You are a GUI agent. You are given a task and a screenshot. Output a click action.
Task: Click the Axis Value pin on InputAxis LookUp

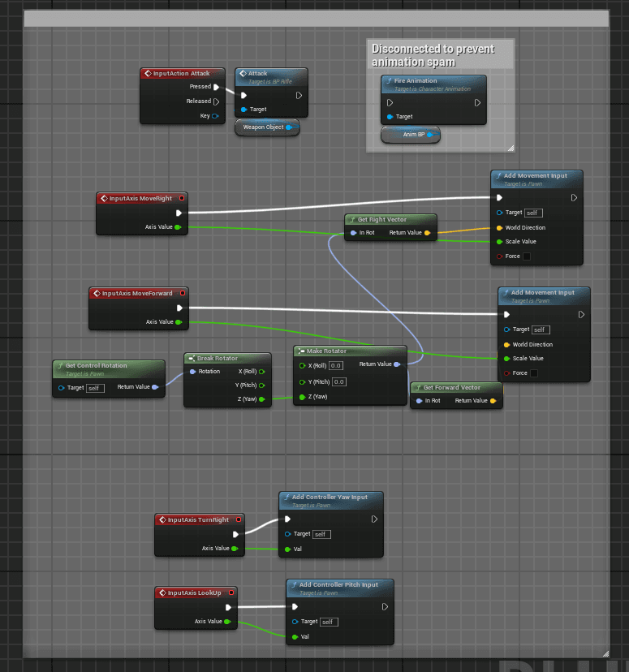click(x=227, y=622)
